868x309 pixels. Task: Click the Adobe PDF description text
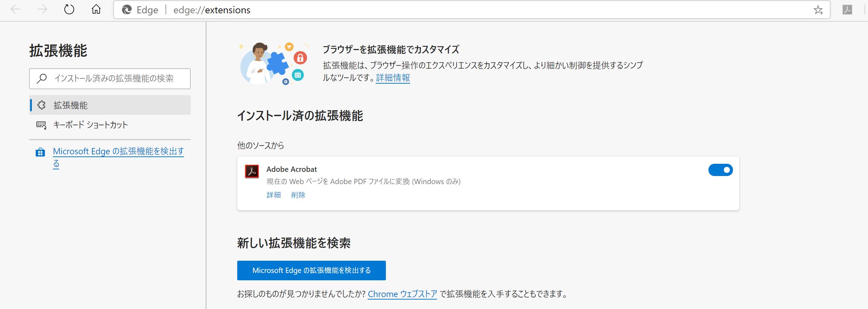coord(364,182)
